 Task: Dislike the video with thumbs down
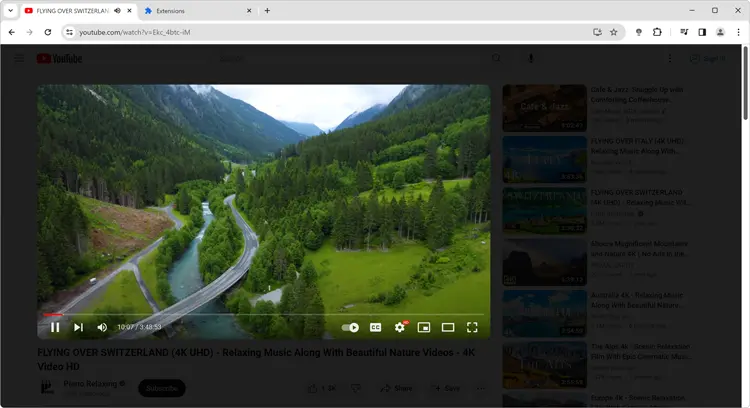355,388
